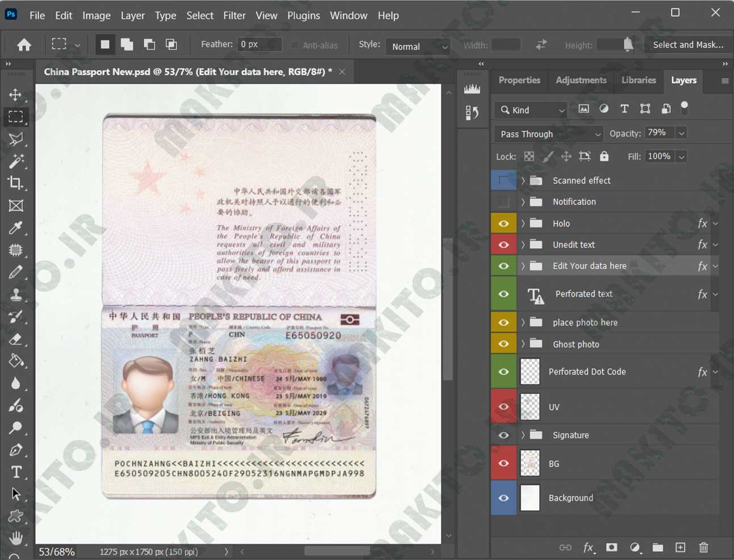The height and width of the screenshot is (560, 734).
Task: Open the Pass Through blend mode dropdown
Action: click(x=548, y=134)
